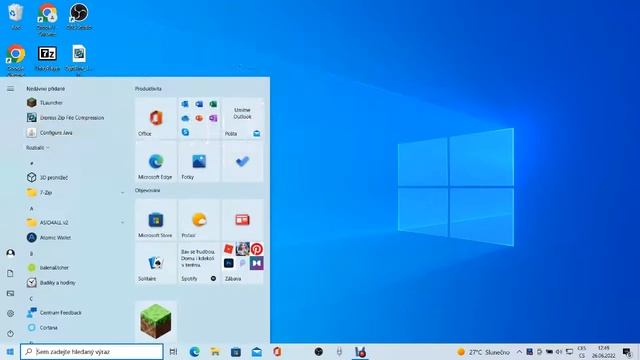Launch Express Zip File Compression

(65, 118)
